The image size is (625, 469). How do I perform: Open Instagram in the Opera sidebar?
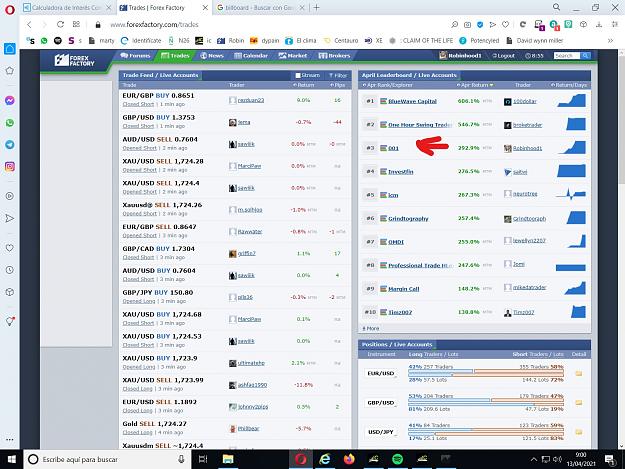pyautogui.click(x=10, y=167)
